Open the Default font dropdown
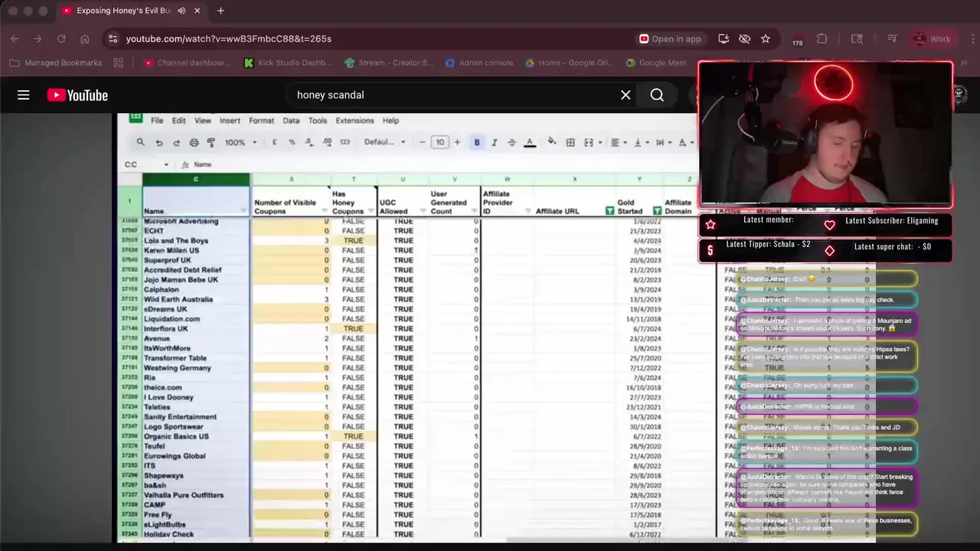This screenshot has width=980, height=551. point(384,142)
